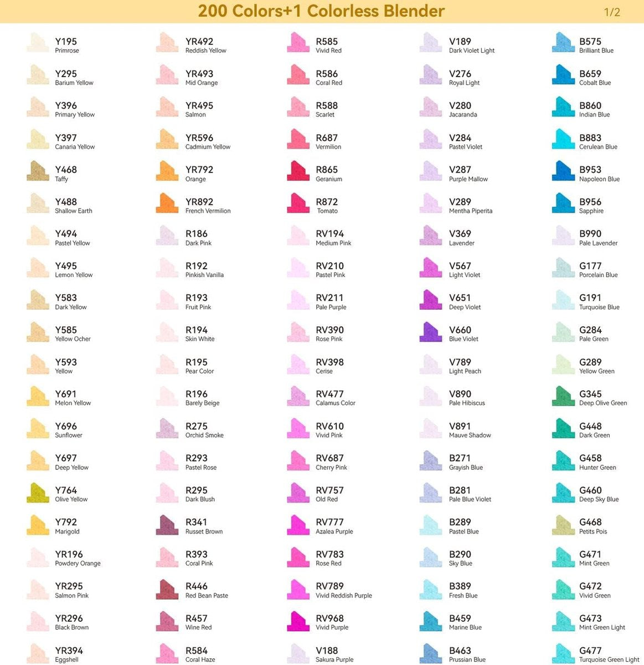This screenshot has width=644, height=665.
Task: Choose the R341 Russet Brown swatch
Action: [x=167, y=524]
